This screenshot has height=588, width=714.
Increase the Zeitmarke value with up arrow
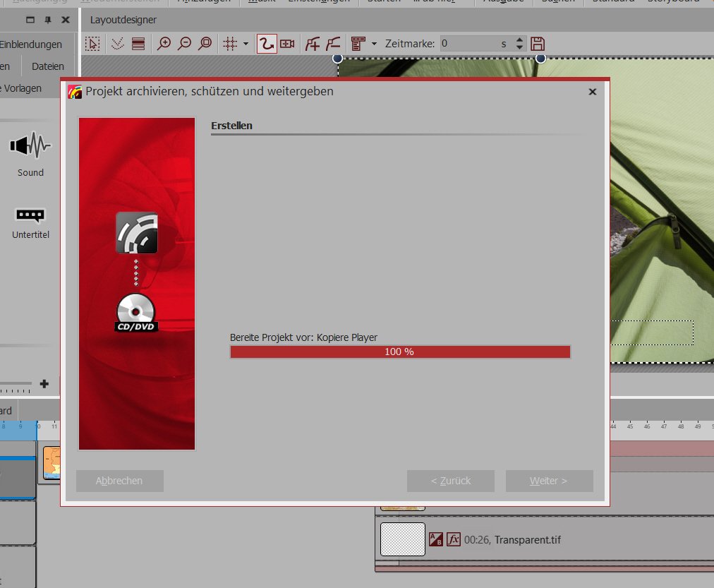coord(520,40)
